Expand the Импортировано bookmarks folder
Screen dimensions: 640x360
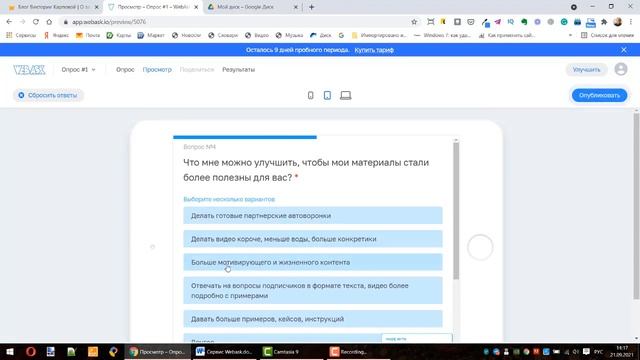click(x=379, y=36)
